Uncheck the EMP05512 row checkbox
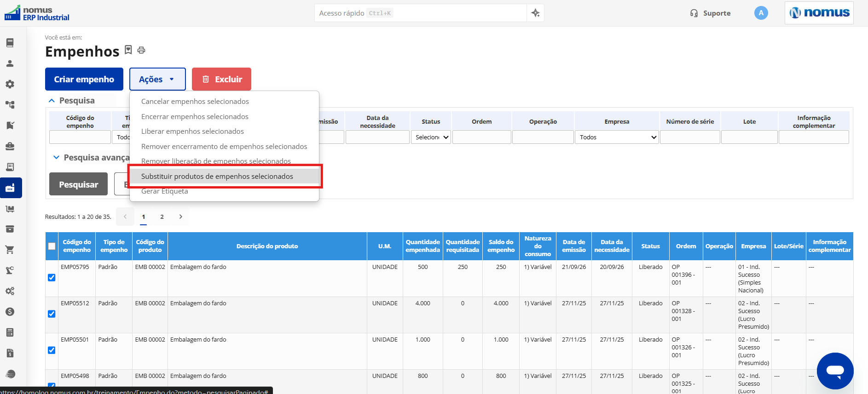Screen dimensions: 868x394 52,314
